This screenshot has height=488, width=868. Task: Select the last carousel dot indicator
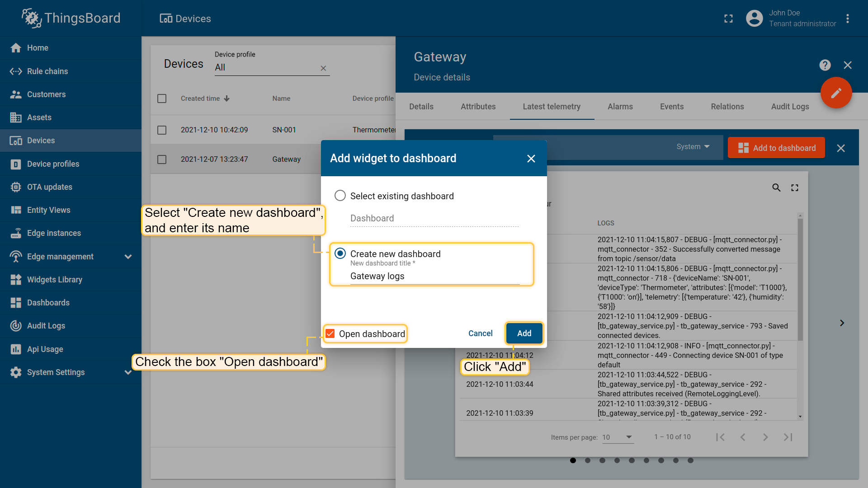point(690,460)
